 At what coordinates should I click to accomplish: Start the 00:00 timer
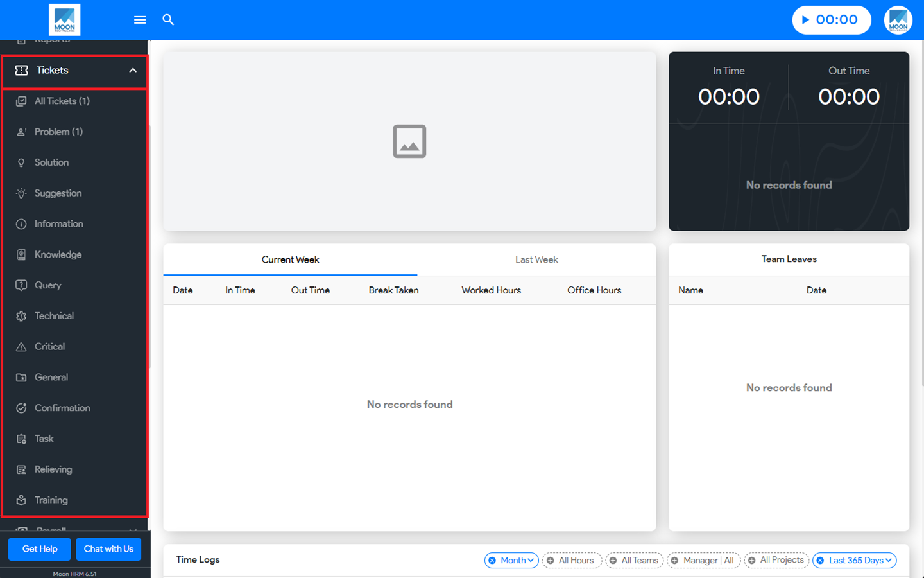coord(831,20)
